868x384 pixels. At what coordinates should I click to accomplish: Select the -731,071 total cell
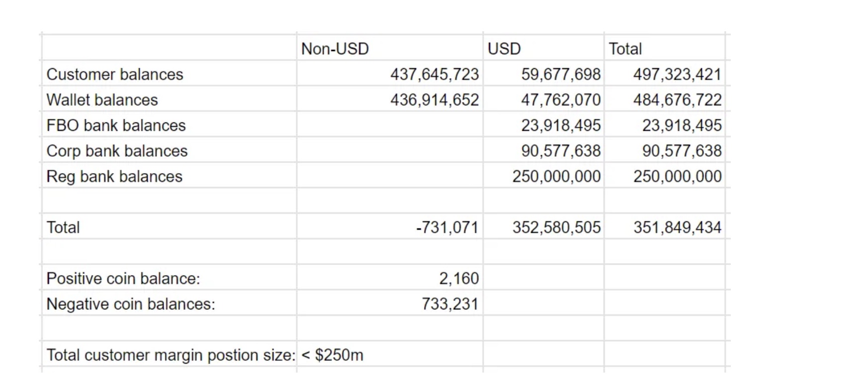click(447, 228)
